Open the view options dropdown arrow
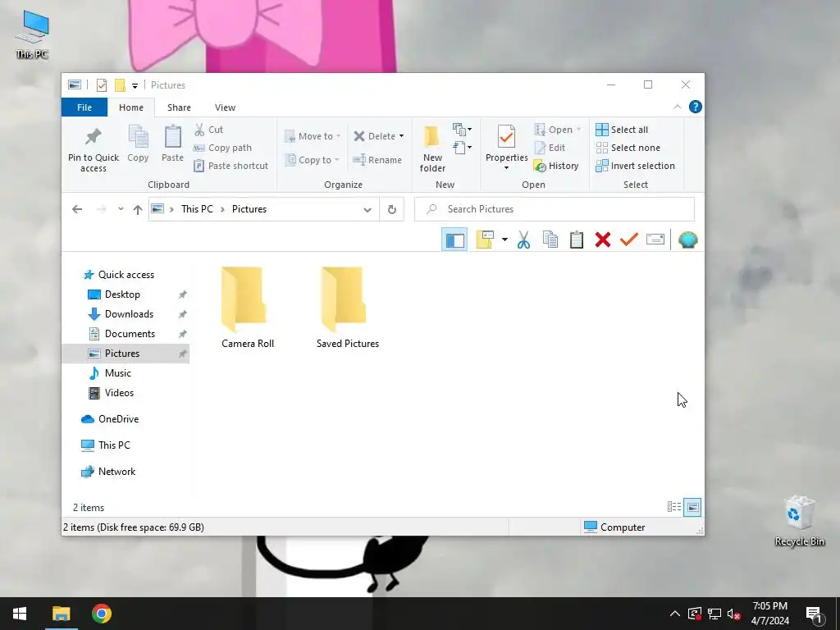Screen dimensions: 840x630 (x=504, y=240)
